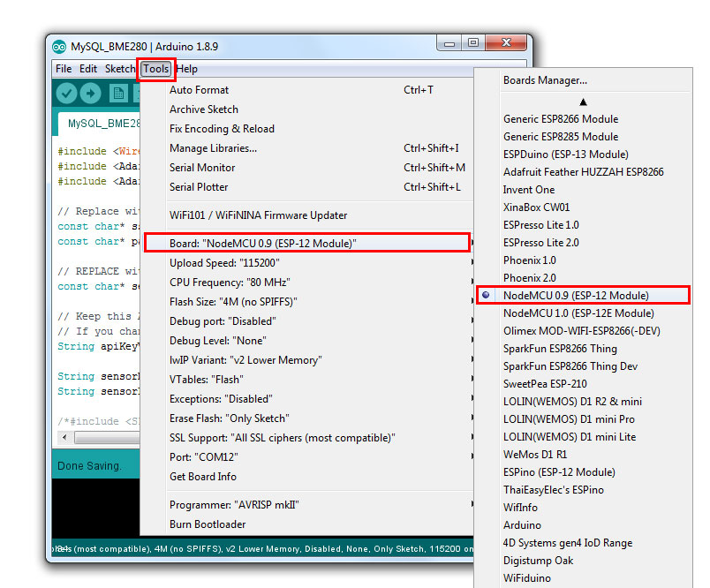Select NodeMCU 1.0 (ESP-12E Module) board
The height and width of the screenshot is (588, 710).
click(x=583, y=313)
